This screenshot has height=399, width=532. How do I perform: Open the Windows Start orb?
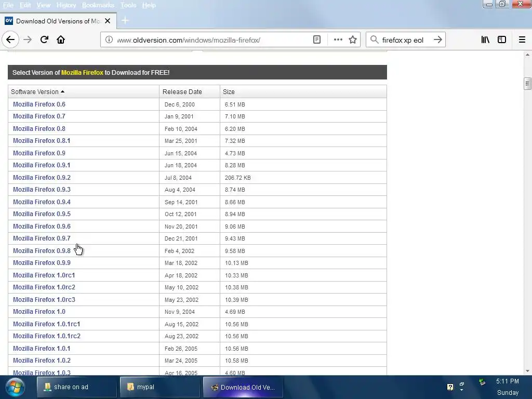click(15, 387)
